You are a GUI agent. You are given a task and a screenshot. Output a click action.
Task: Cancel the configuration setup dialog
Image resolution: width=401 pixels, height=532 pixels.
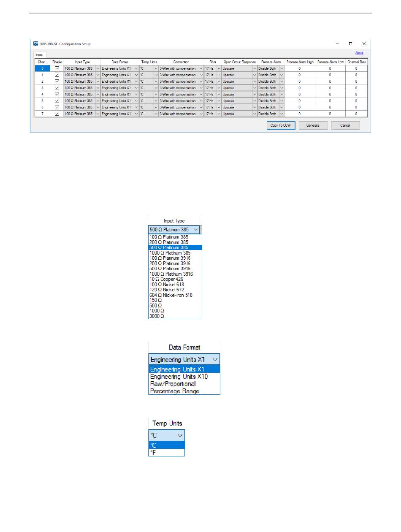pos(345,125)
